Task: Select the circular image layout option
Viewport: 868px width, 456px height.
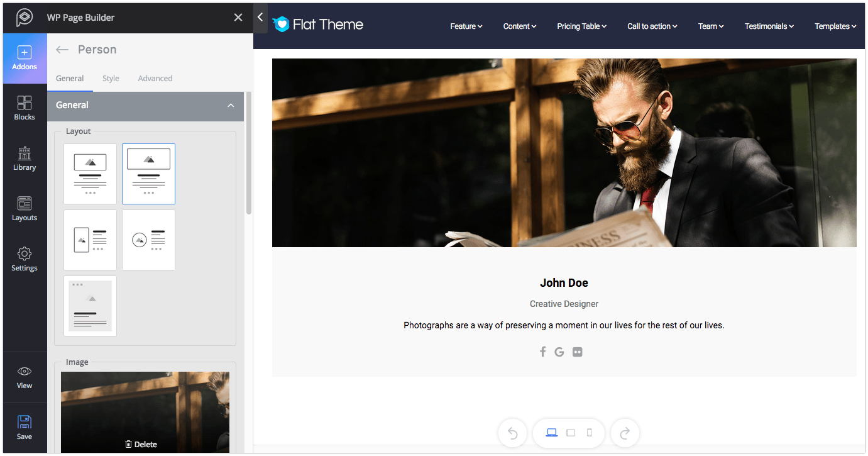Action: (148, 240)
